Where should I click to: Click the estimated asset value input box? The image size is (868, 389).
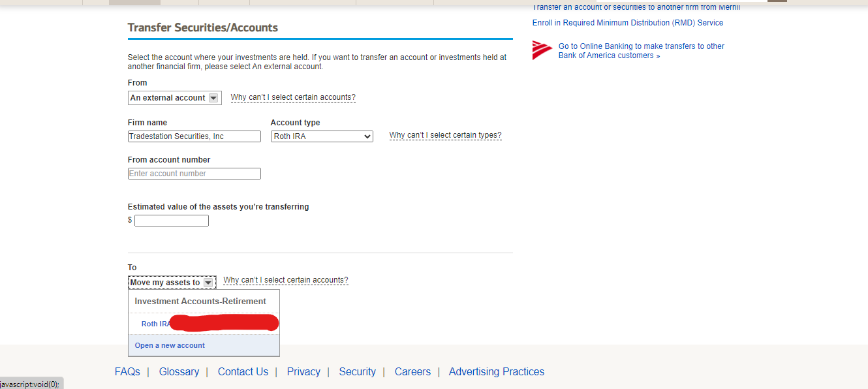click(171, 221)
